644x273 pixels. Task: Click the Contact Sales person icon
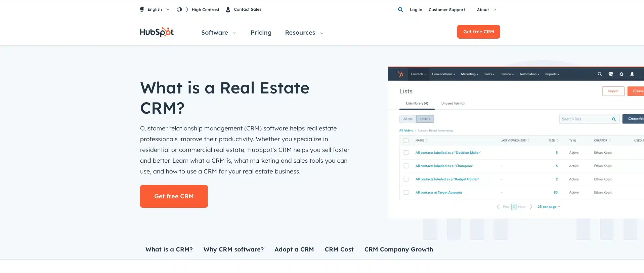[x=228, y=10]
